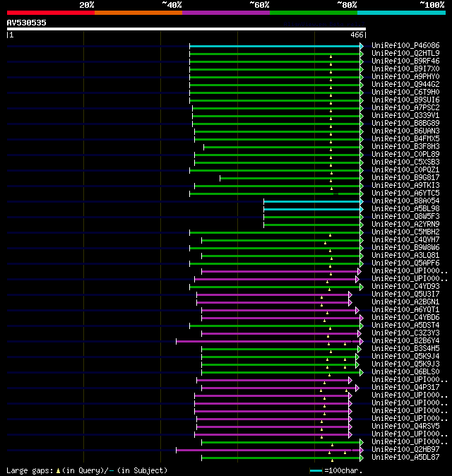Click the orange ~40% identity legend segment
The image size is (452, 476).
point(138,13)
